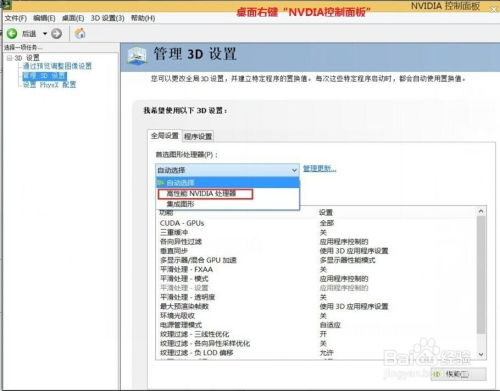The width and height of the screenshot is (500, 391).
Task: Select the 各向异性过滤 feature row
Action: click(317, 242)
